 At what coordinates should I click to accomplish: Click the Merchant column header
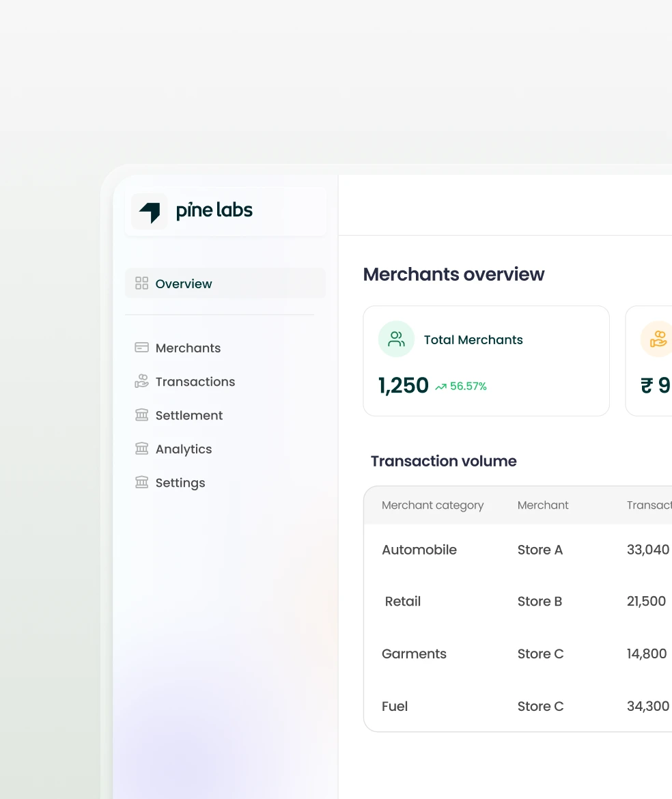543,505
